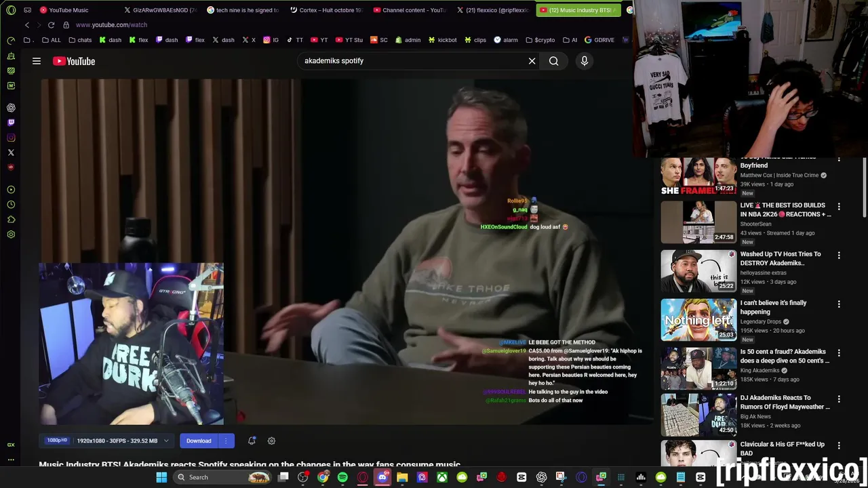Open the GDRIVE bookmark
Image resolution: width=868 pixels, height=488 pixels.
coord(599,40)
